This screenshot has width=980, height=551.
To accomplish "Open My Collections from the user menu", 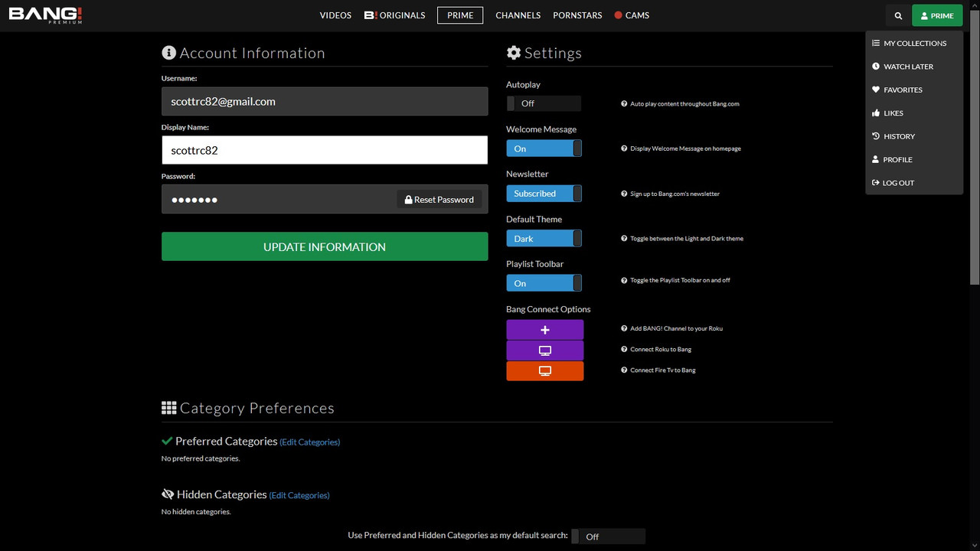I will point(914,44).
